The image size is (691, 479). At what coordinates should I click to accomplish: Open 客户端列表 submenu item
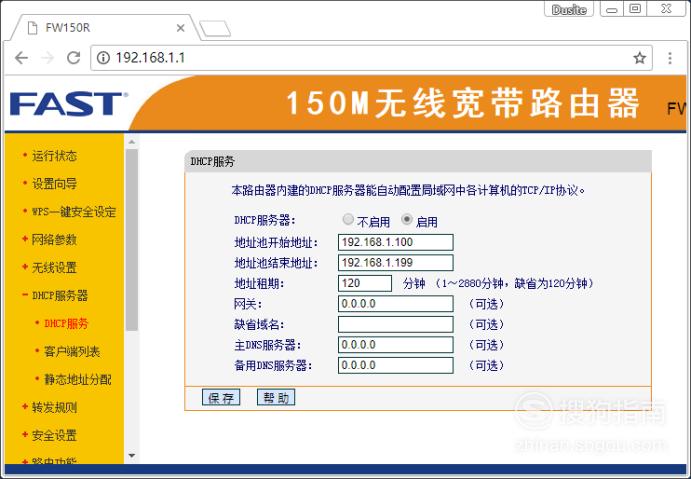72,351
